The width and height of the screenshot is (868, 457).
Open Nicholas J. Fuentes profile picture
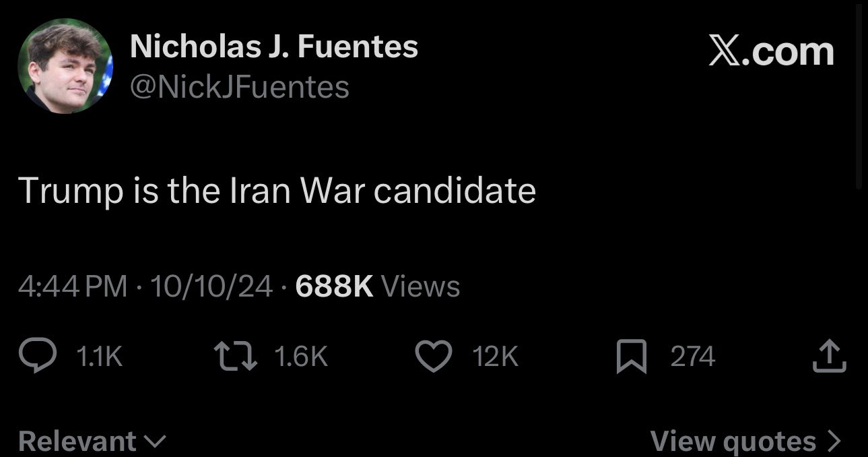pyautogui.click(x=65, y=66)
